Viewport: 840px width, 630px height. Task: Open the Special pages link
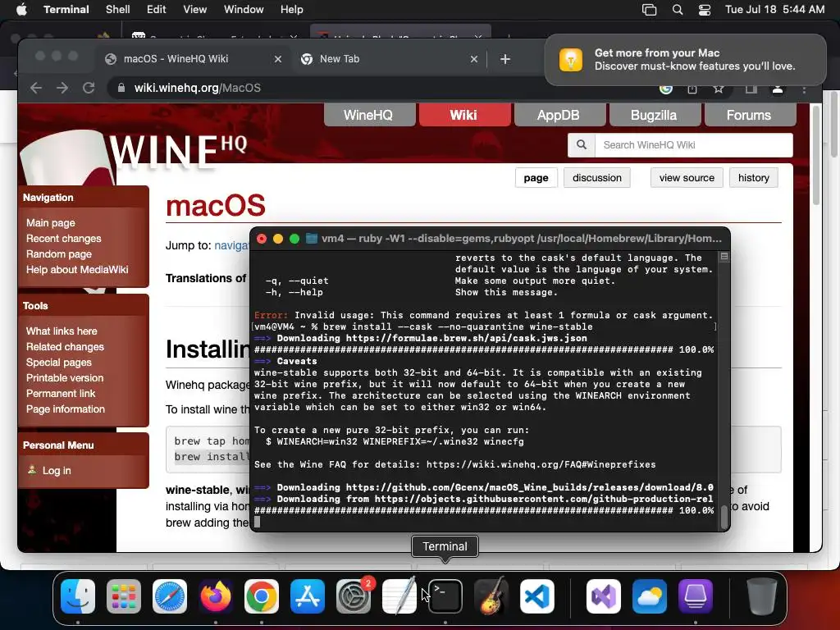tap(59, 362)
